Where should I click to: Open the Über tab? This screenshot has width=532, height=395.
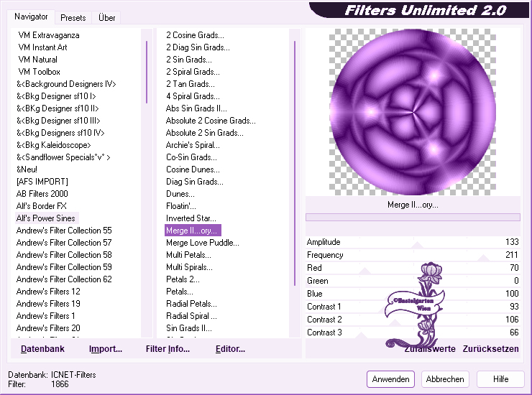coord(106,18)
